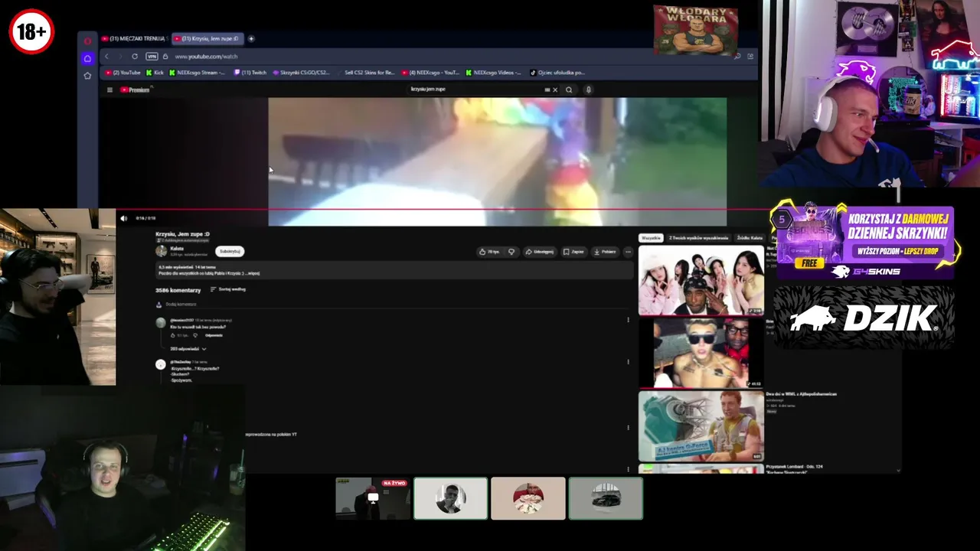Reply to the 'Kto tu wszedł' comment

[x=214, y=335]
